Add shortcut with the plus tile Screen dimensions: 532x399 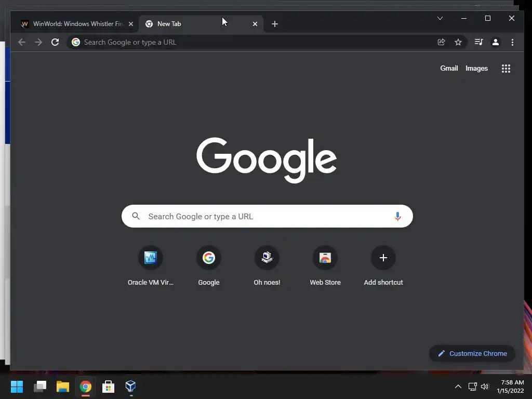click(383, 267)
